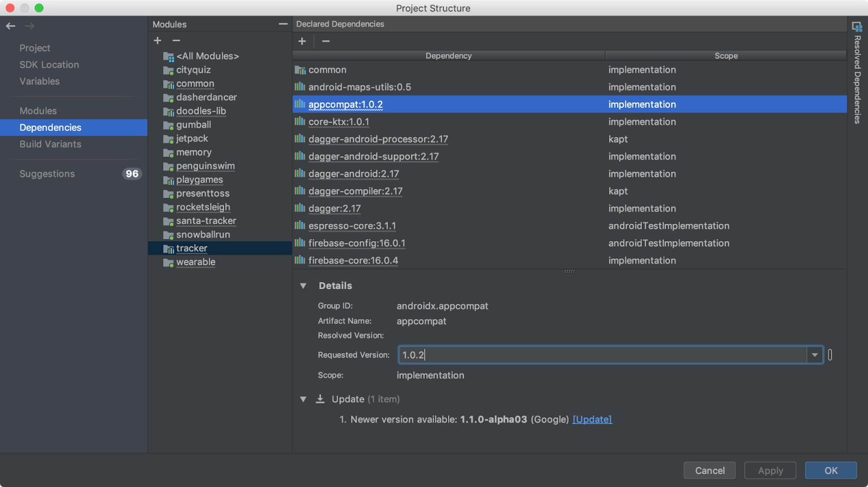
Task: Click the remove dependency minus icon
Action: 325,41
